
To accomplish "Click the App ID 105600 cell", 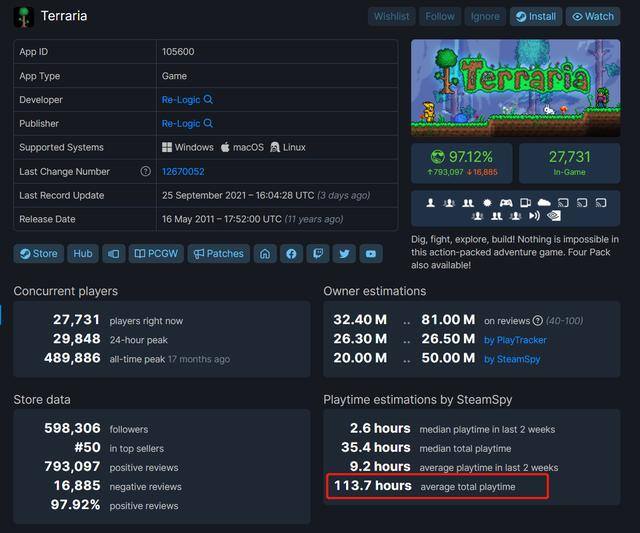I will click(277, 52).
